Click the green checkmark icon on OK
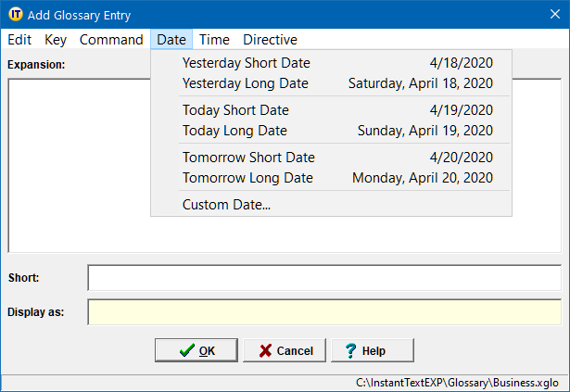Screen dimensions: 570x392 pos(186,350)
